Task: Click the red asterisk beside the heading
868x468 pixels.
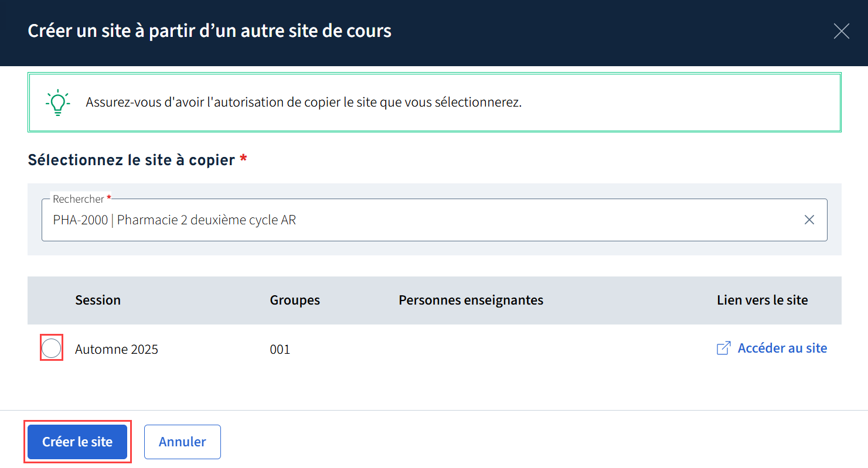Action: [243, 159]
